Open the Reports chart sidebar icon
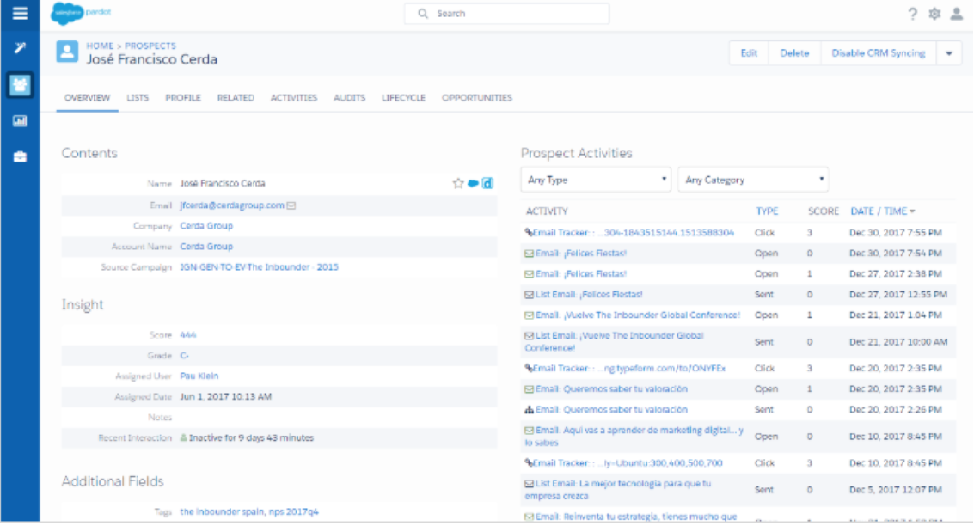This screenshot has height=526, width=980. point(20,121)
